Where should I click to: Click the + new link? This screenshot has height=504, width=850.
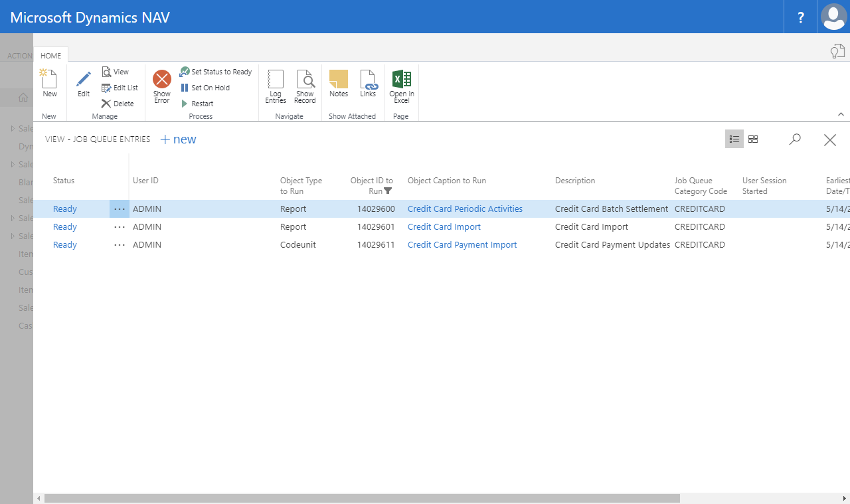(179, 139)
